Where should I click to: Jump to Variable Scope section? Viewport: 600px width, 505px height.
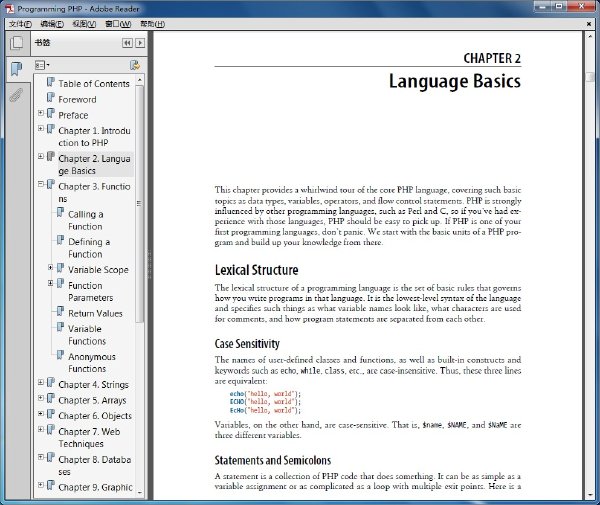pyautogui.click(x=98, y=270)
